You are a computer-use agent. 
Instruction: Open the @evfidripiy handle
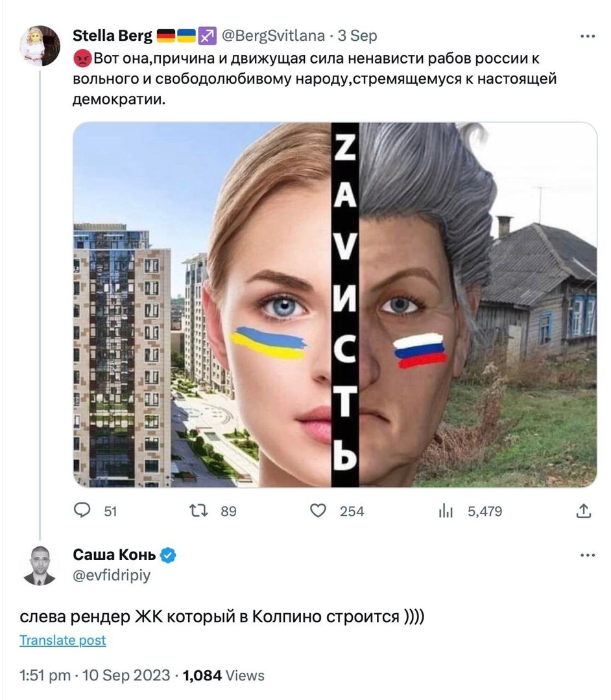[x=112, y=575]
